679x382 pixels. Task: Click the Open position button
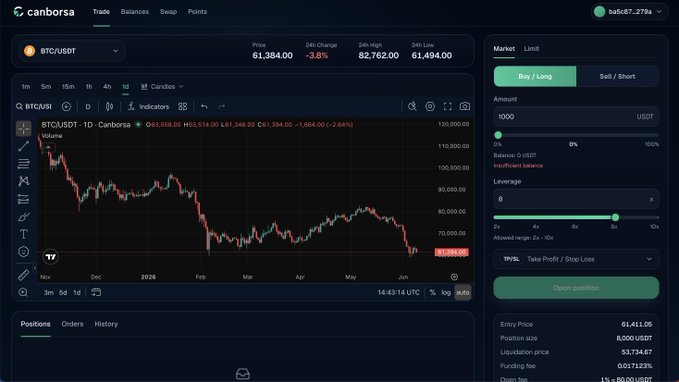[x=576, y=288]
